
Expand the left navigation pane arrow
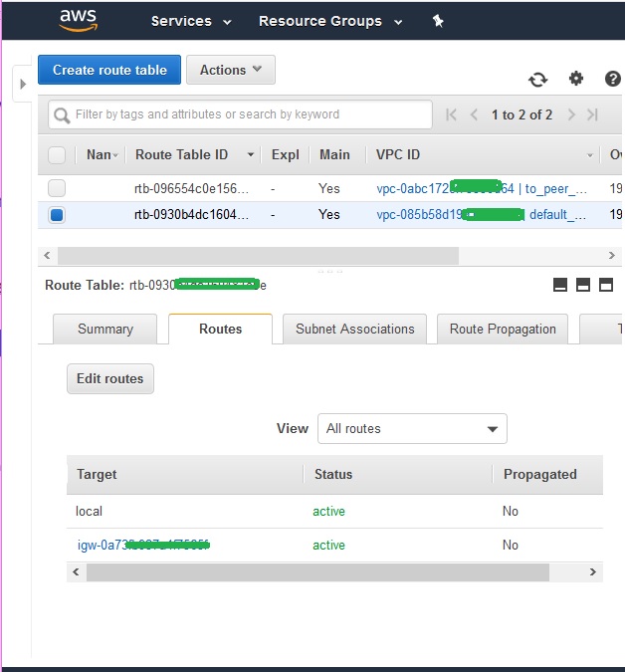point(23,84)
